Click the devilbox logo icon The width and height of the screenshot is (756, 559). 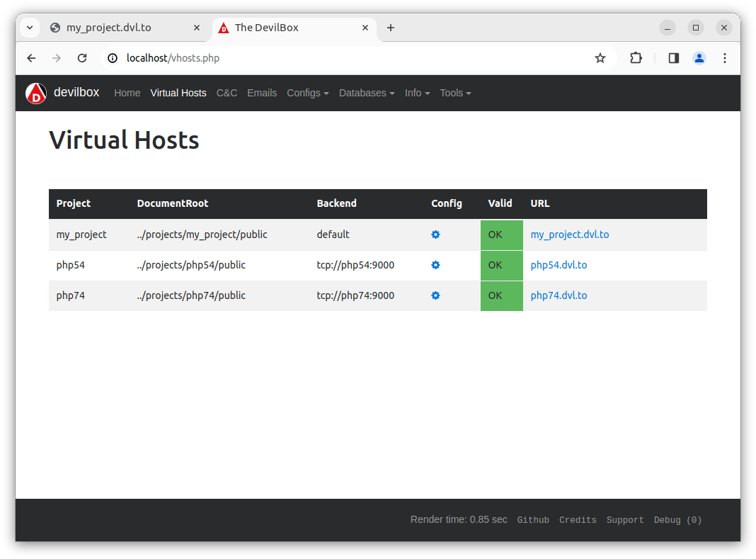tap(36, 93)
